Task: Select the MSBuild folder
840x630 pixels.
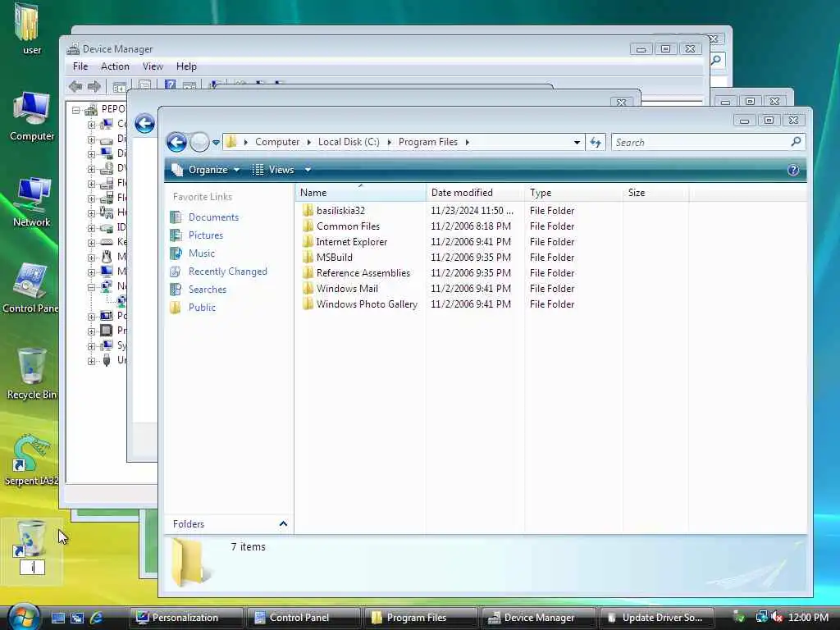Action: coord(335,257)
